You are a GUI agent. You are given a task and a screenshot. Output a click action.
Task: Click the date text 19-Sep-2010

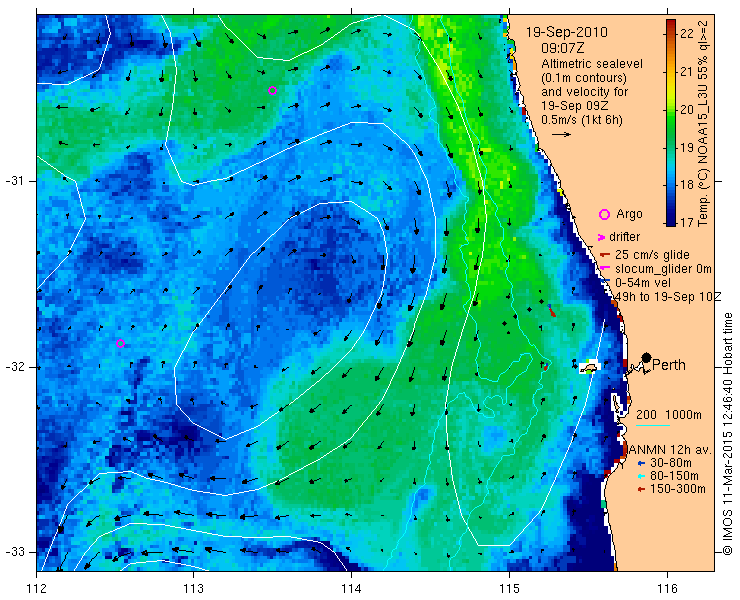pyautogui.click(x=567, y=32)
